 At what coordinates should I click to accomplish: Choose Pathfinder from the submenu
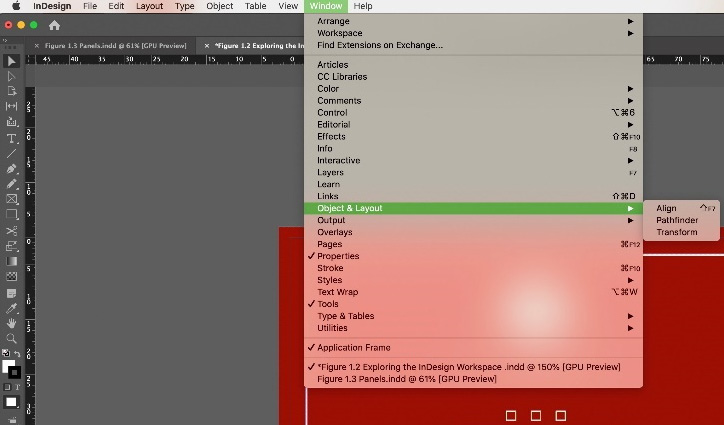[x=681, y=220]
